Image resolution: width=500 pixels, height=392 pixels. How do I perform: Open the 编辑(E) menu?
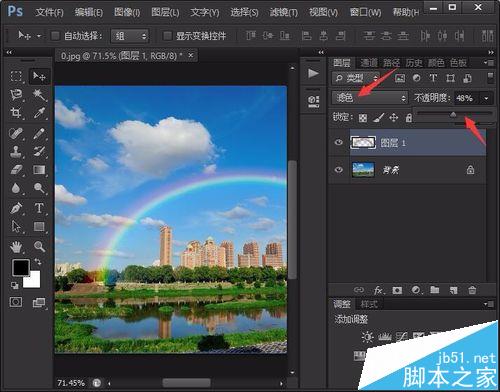coord(89,12)
